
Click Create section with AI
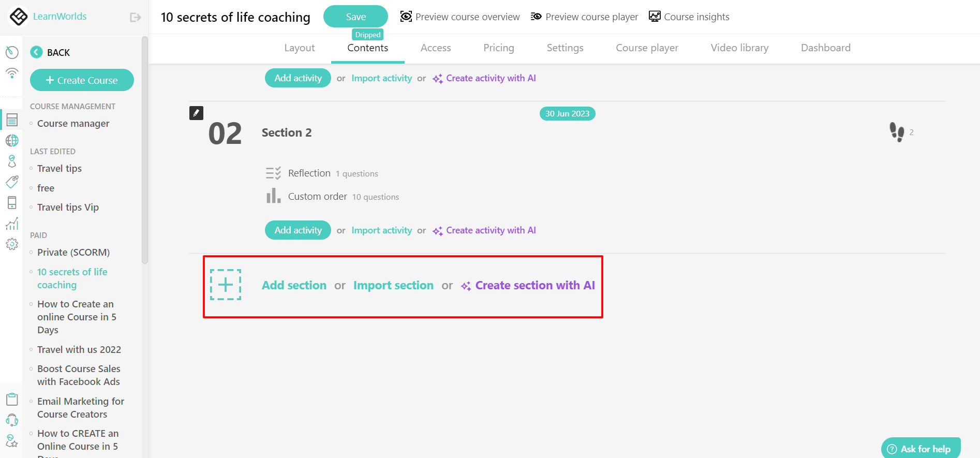pos(534,285)
